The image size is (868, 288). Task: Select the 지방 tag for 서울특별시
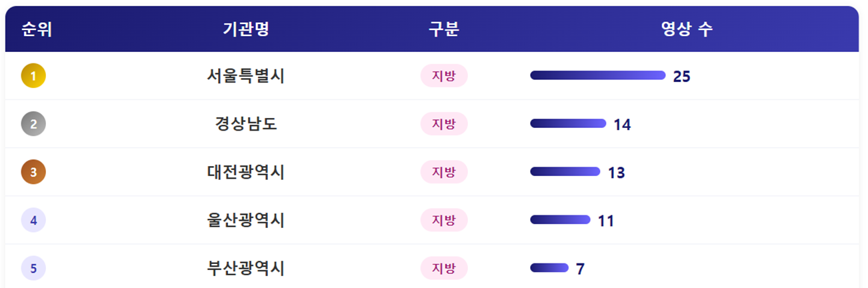coord(443,76)
